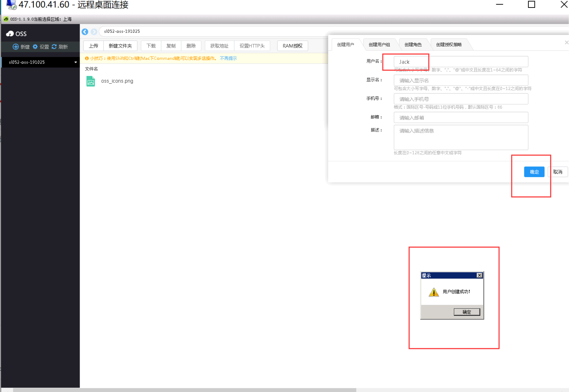This screenshot has height=392, width=569.
Task: Focus the 邮箱 input field
Action: (461, 118)
